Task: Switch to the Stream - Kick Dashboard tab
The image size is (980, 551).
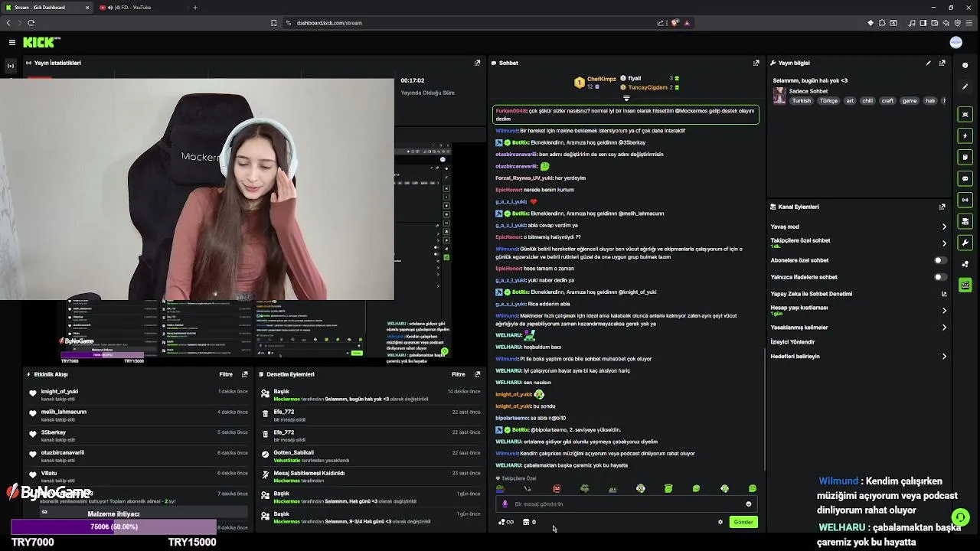Action: tap(47, 8)
